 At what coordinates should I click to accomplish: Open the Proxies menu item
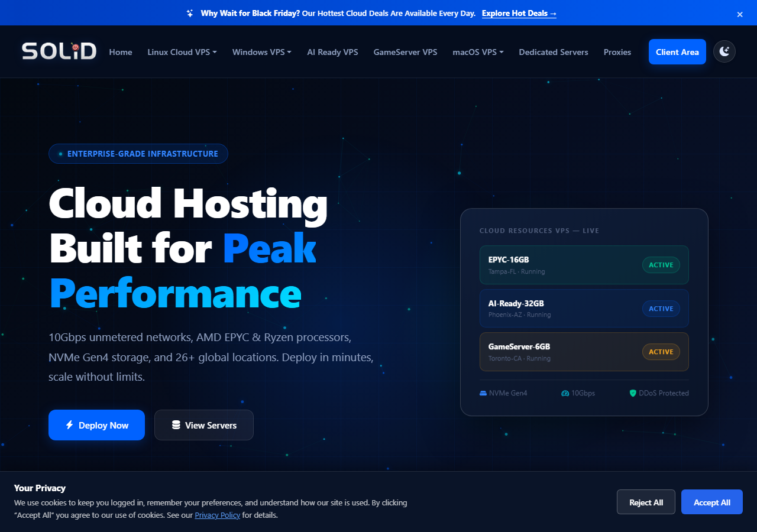click(617, 52)
